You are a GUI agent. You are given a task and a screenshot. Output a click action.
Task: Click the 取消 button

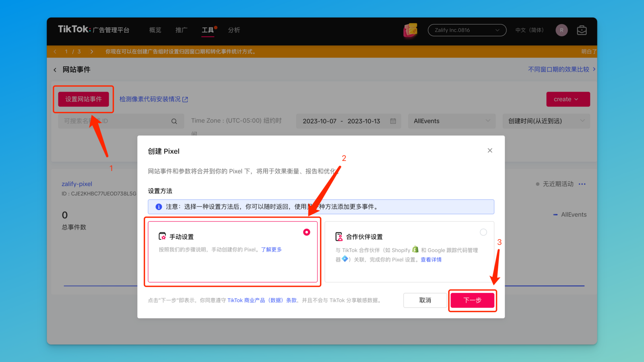[425, 300]
